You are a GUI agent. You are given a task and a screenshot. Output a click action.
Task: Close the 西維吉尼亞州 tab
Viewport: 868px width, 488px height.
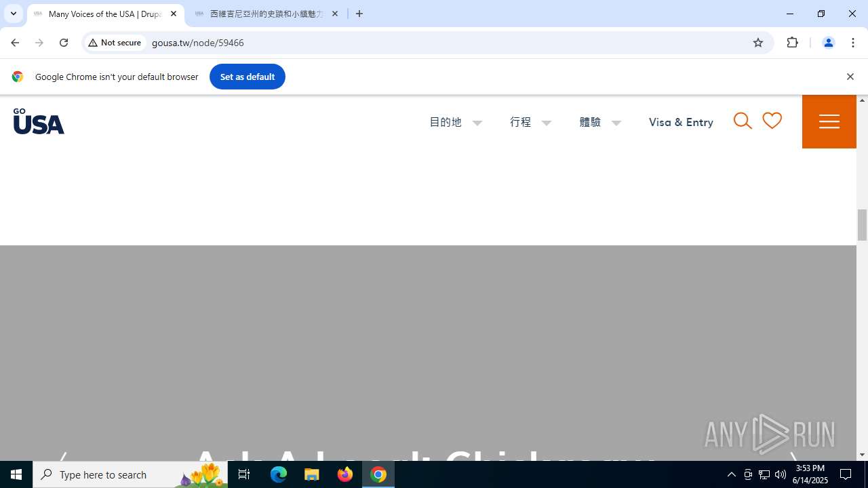click(x=335, y=14)
